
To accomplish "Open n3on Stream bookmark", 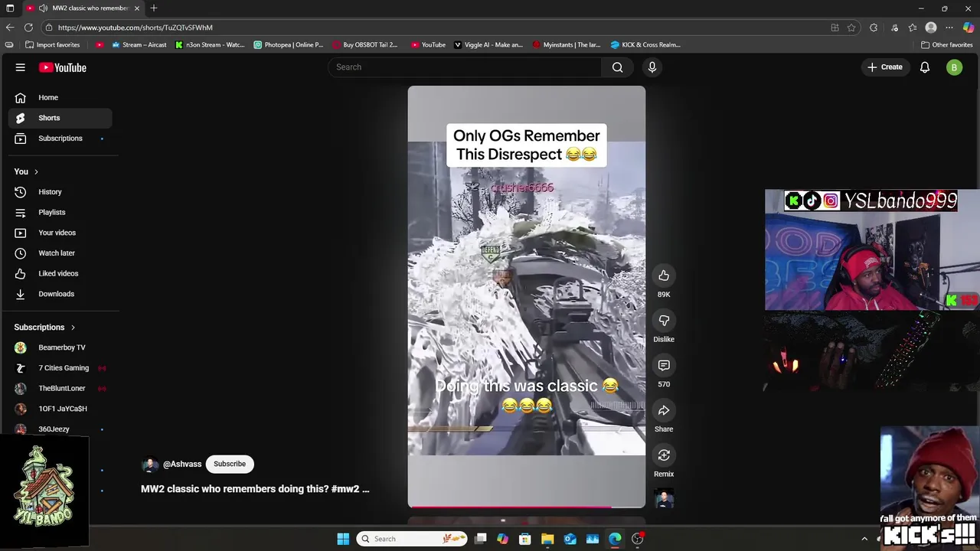I will point(210,44).
